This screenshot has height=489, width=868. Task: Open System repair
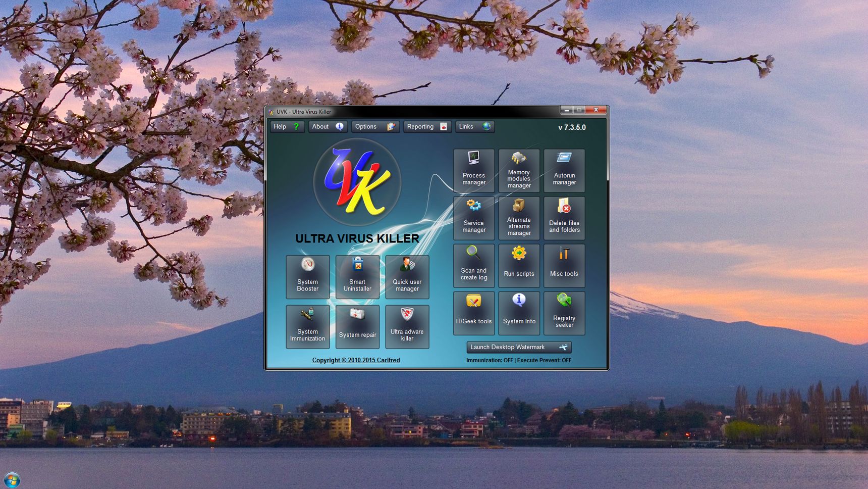[x=357, y=327]
